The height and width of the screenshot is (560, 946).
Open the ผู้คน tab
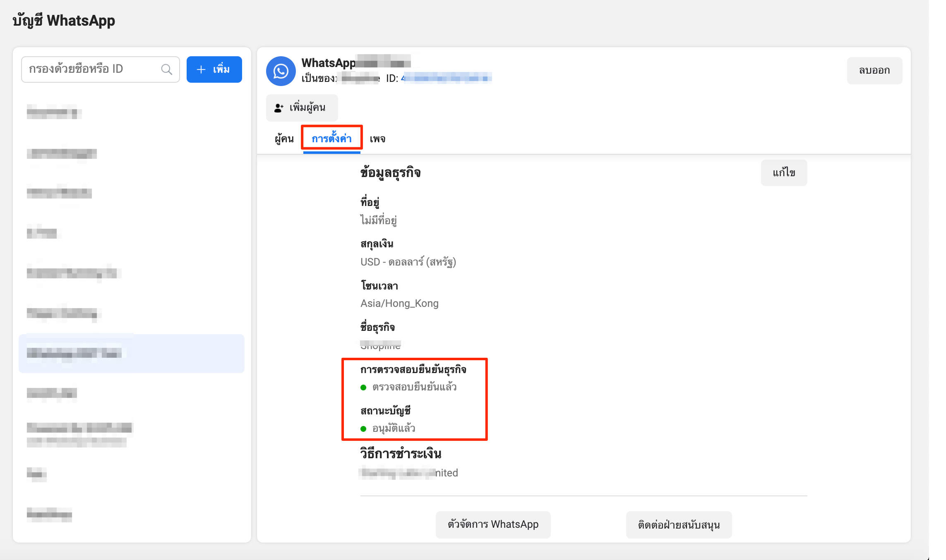(x=284, y=139)
